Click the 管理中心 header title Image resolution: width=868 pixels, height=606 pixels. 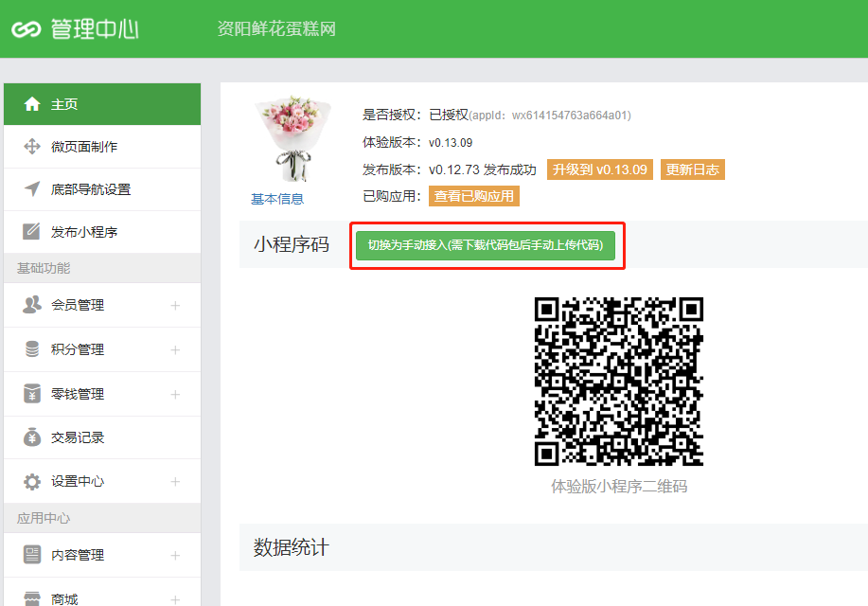[95, 28]
